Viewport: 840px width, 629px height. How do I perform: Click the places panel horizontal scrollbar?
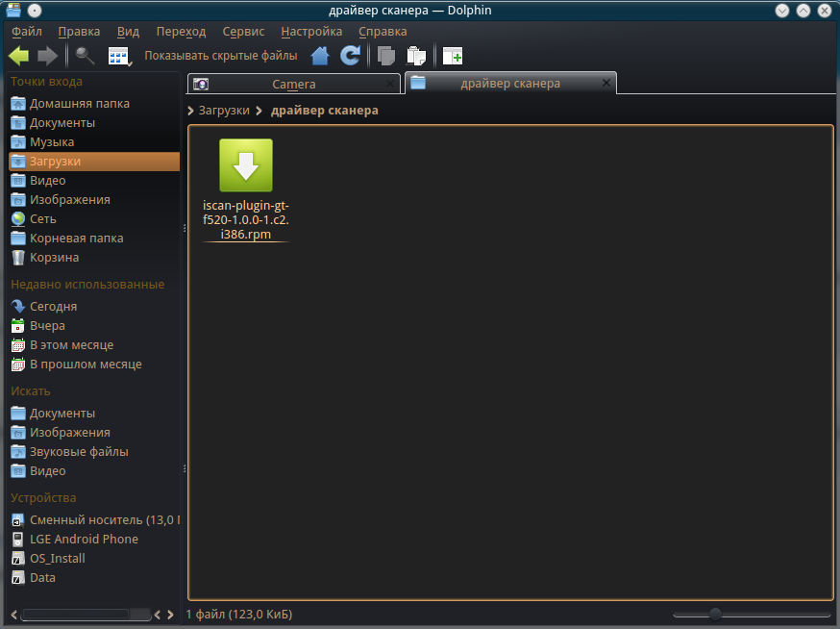[86, 615]
